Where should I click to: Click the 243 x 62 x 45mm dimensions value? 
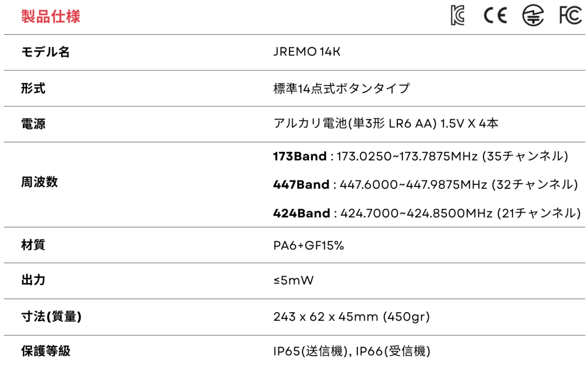coord(351,317)
